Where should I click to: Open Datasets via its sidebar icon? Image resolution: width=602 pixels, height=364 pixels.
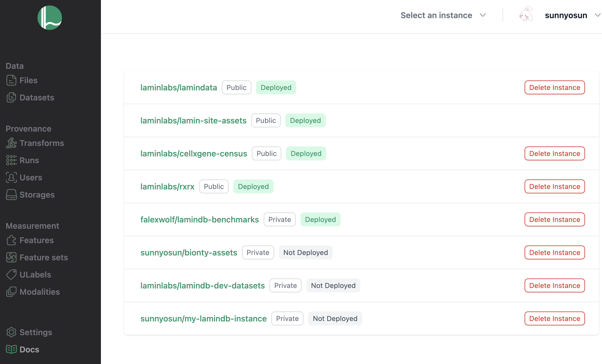(x=11, y=97)
